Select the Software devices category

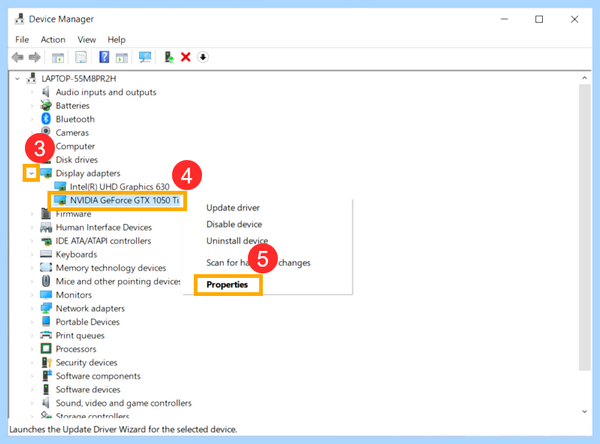(x=88, y=389)
